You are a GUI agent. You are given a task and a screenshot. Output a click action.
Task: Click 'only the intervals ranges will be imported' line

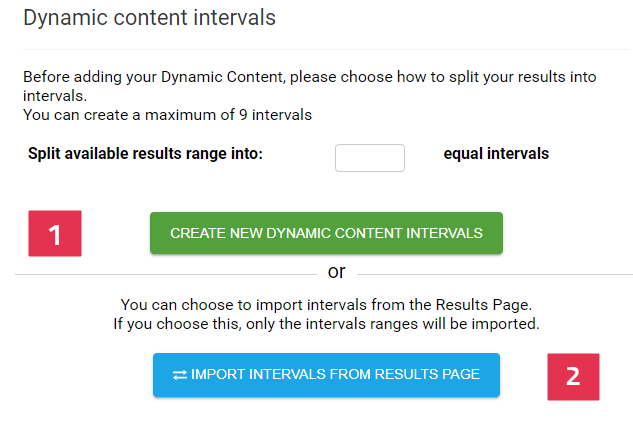(392, 324)
